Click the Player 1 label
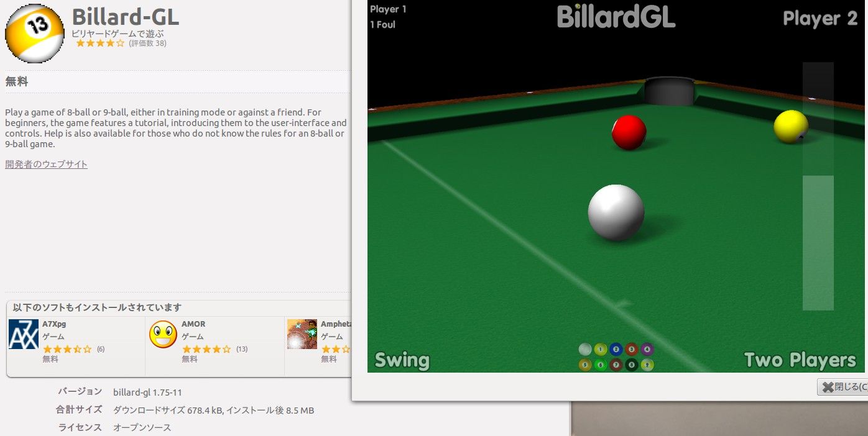868x436 pixels. point(388,9)
